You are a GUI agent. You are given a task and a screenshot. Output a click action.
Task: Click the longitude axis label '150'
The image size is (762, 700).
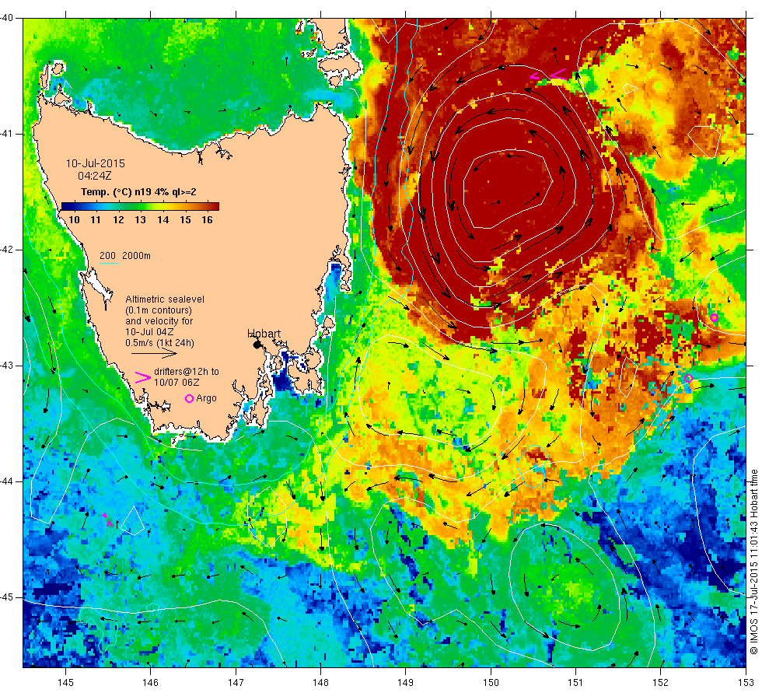point(491,683)
